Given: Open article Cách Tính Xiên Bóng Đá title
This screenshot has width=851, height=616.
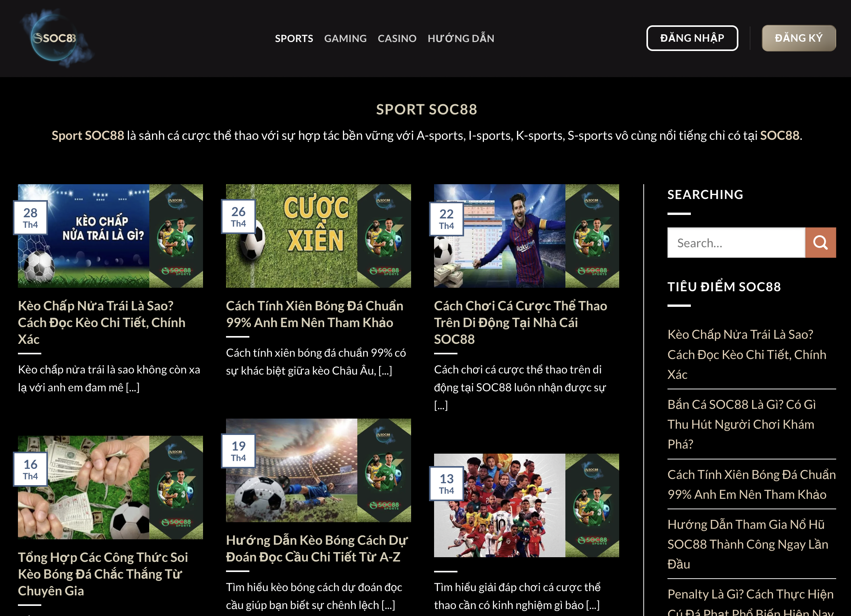Looking at the screenshot, I should point(314,314).
